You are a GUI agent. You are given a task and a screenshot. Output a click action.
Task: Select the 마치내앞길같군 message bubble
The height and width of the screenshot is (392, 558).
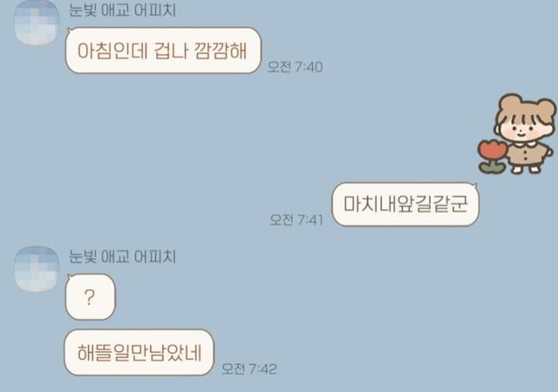pos(405,204)
